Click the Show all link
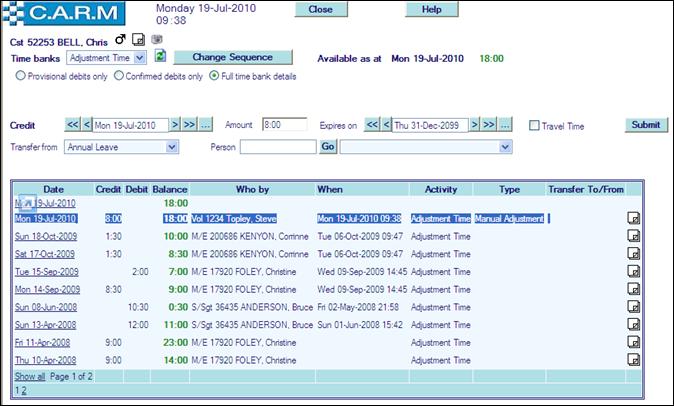 pyautogui.click(x=29, y=376)
